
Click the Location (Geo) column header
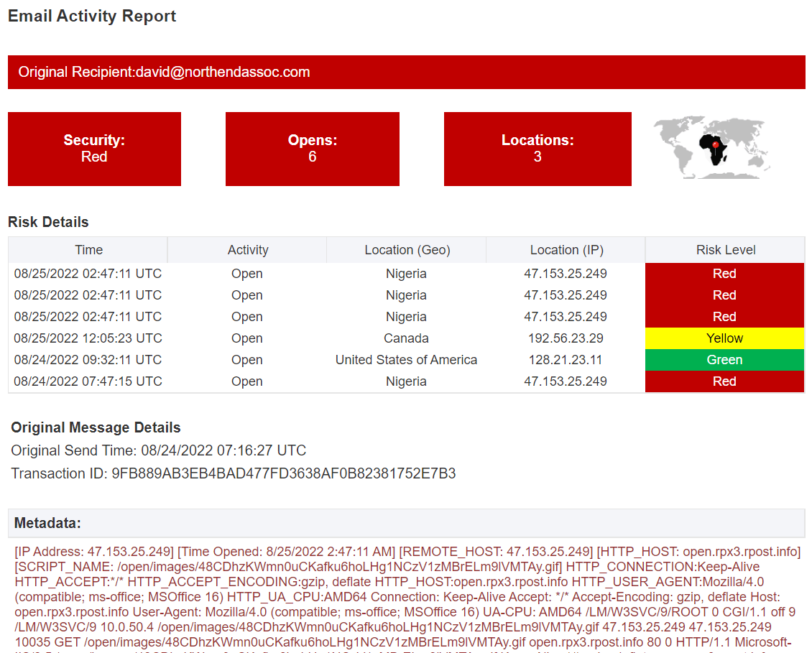click(x=406, y=249)
